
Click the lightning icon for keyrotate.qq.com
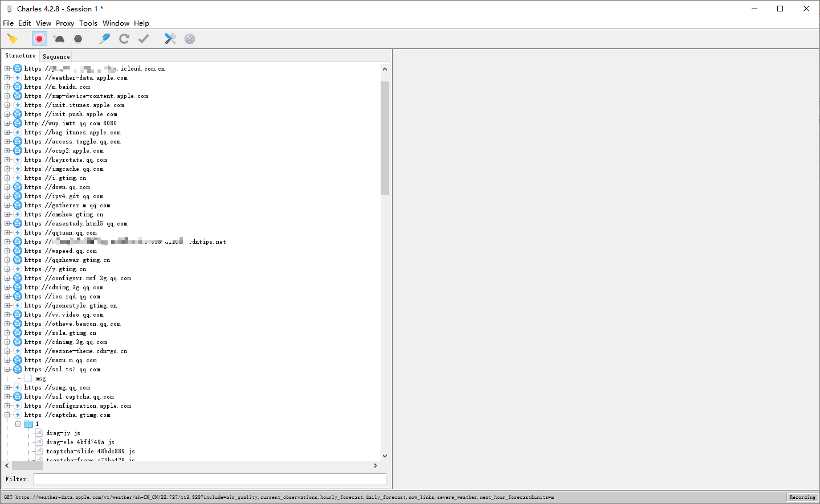click(18, 160)
